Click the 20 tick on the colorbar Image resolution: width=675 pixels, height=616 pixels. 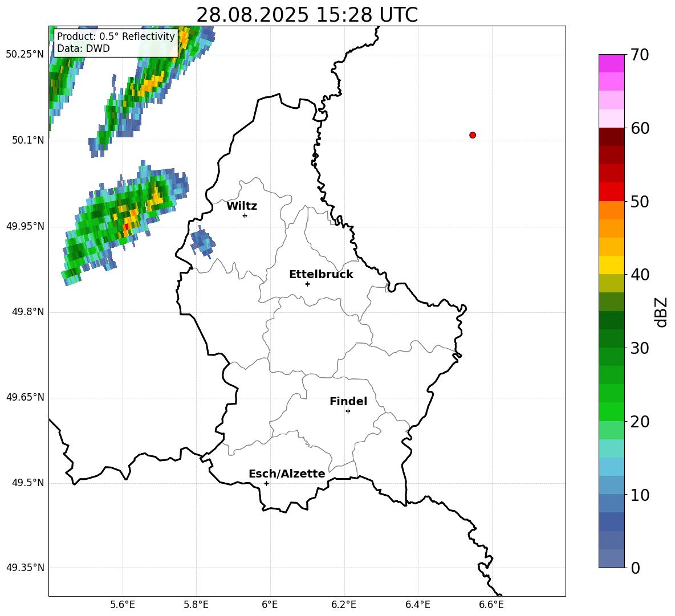pyautogui.click(x=640, y=422)
